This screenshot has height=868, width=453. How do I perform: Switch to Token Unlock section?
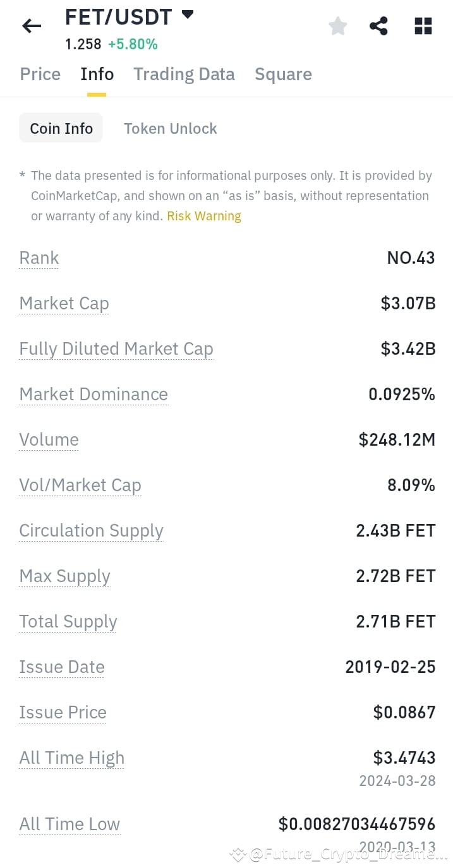click(x=170, y=128)
